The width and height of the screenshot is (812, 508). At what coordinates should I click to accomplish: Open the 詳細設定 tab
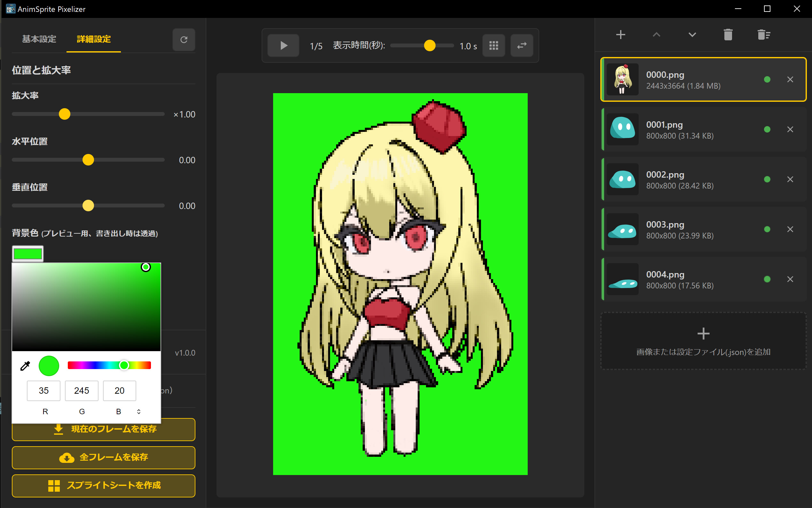tap(93, 39)
